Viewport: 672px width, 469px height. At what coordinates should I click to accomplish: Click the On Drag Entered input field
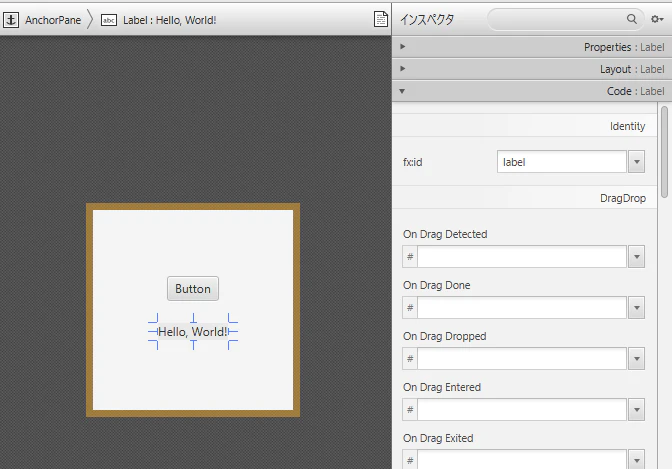tap(522, 410)
